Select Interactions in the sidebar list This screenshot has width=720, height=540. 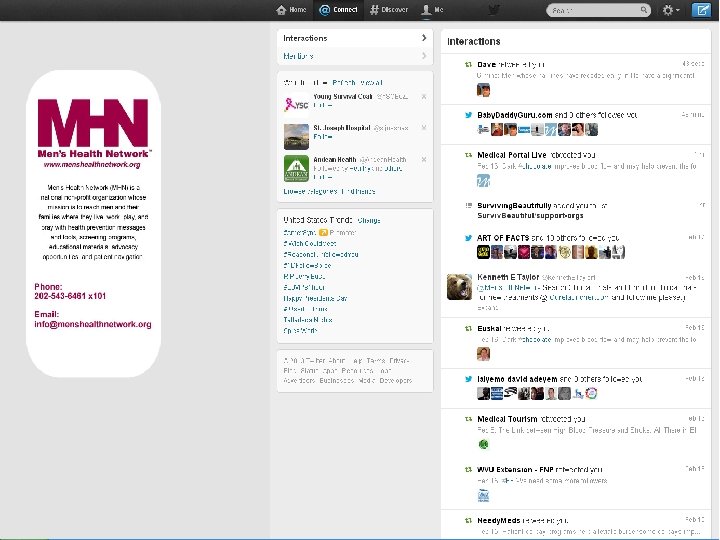(354, 38)
